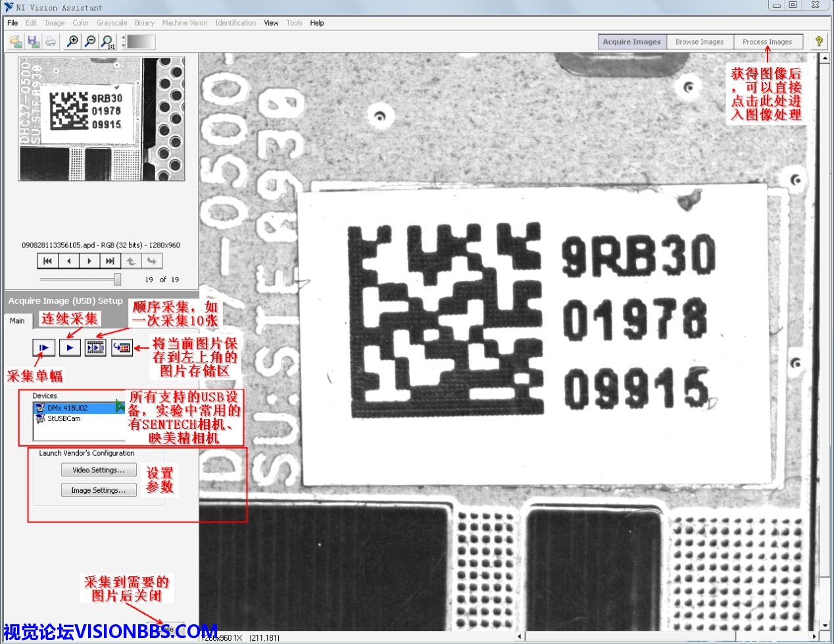Open the Binary menu
The width and height of the screenshot is (834, 644).
point(145,23)
